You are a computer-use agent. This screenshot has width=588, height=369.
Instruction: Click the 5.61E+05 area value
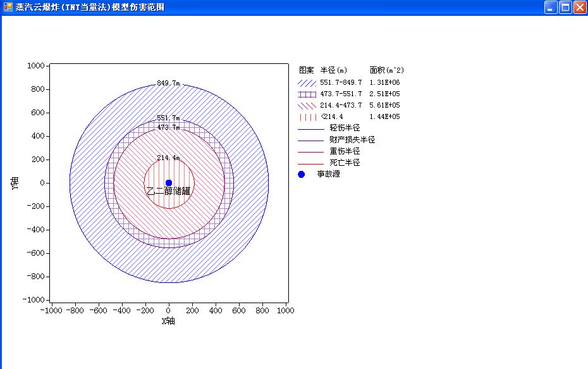click(x=385, y=105)
